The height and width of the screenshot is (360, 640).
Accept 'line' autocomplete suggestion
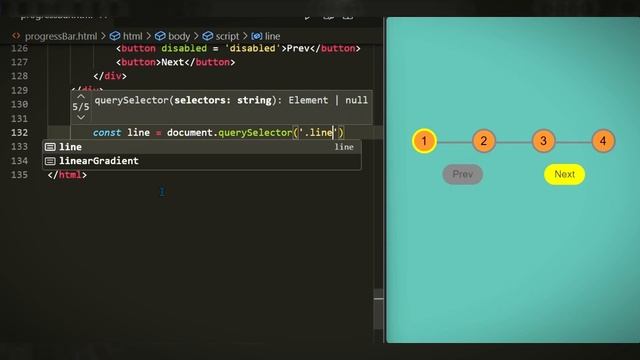(202, 147)
